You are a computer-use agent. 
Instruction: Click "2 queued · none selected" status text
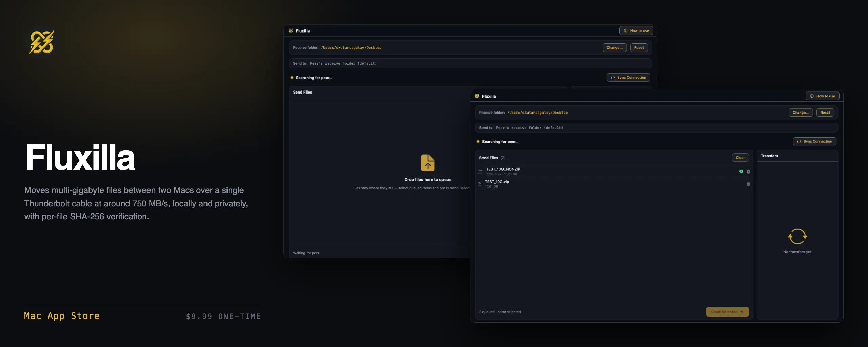click(500, 312)
